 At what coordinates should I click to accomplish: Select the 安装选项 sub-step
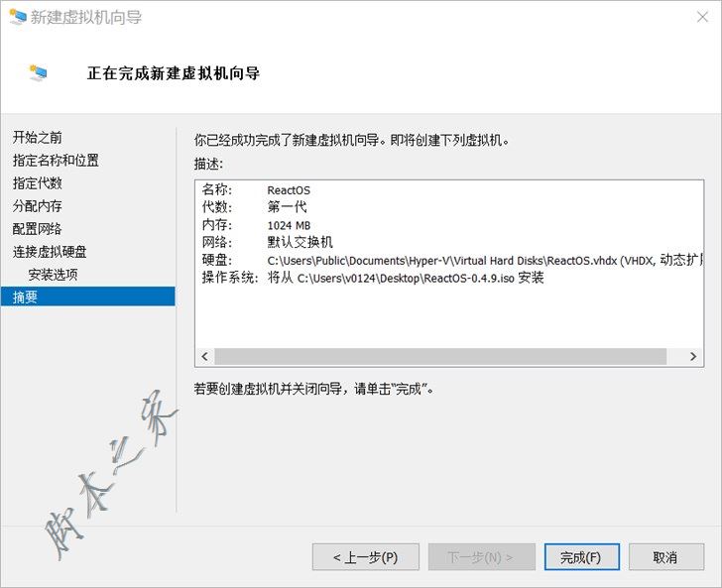(x=53, y=275)
